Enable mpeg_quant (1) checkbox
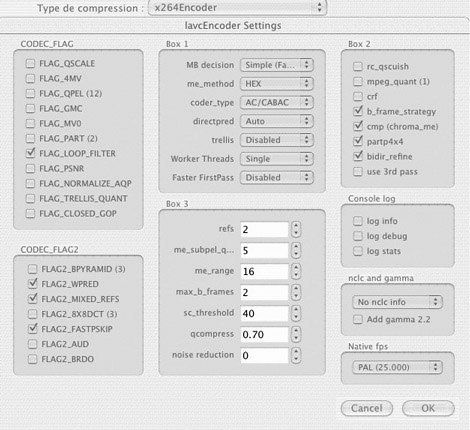The image size is (470, 430). 358,81
